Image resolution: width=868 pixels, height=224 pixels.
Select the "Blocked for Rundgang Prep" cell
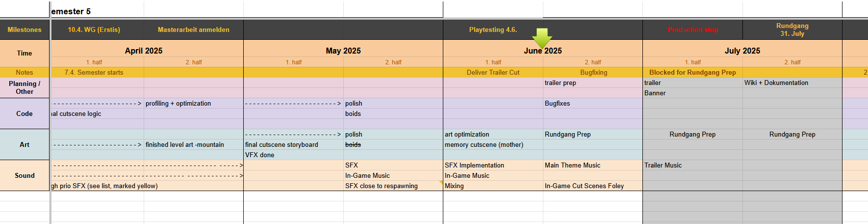(x=692, y=72)
